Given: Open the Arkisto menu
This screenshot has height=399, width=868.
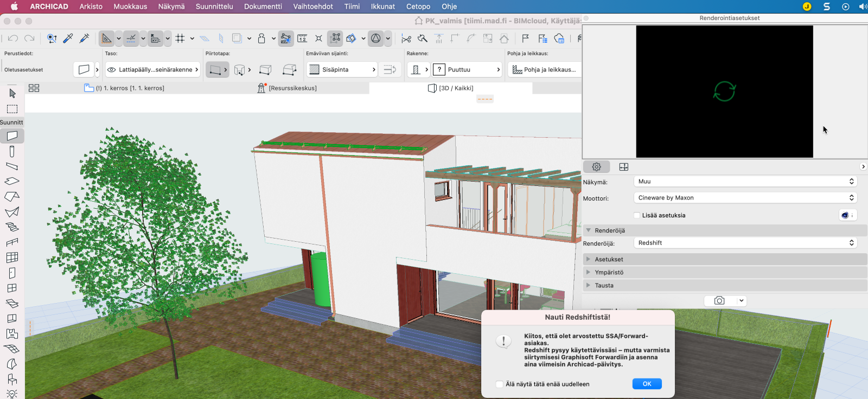Looking at the screenshot, I should coord(91,7).
